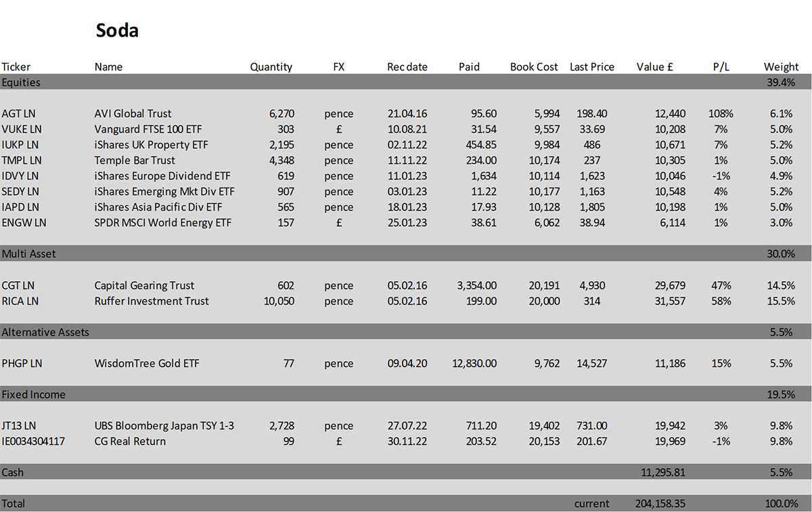Select the 6,270 quantity cell
This screenshot has height=512, width=812.
(x=281, y=114)
